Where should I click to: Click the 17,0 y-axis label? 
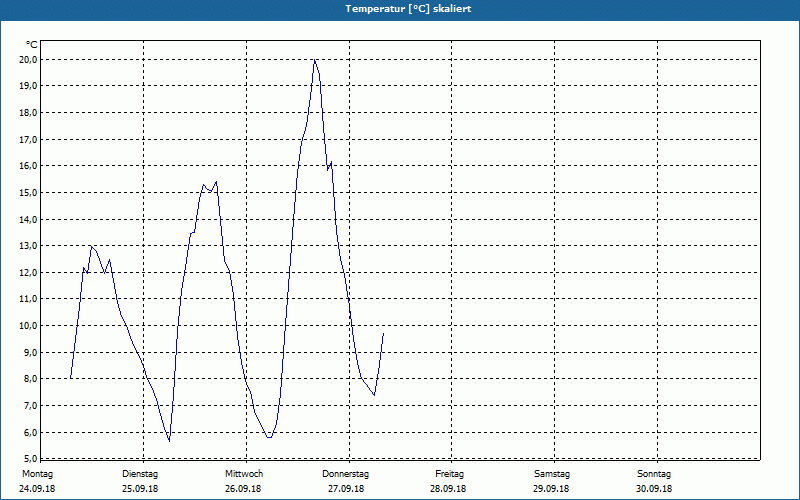(29, 139)
